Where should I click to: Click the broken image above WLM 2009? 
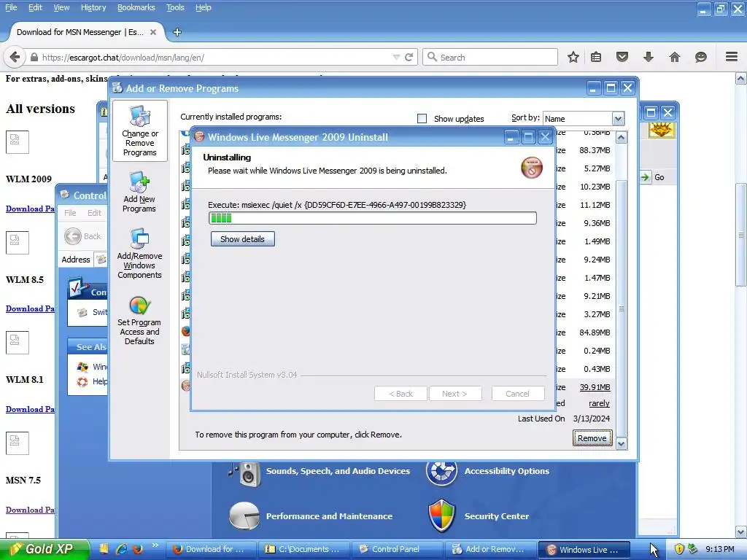pyautogui.click(x=18, y=142)
